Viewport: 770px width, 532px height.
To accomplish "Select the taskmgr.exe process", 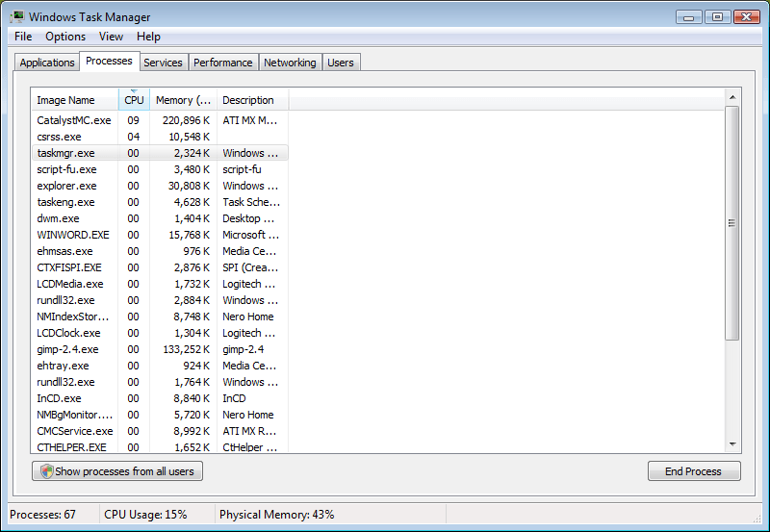I will click(160, 153).
